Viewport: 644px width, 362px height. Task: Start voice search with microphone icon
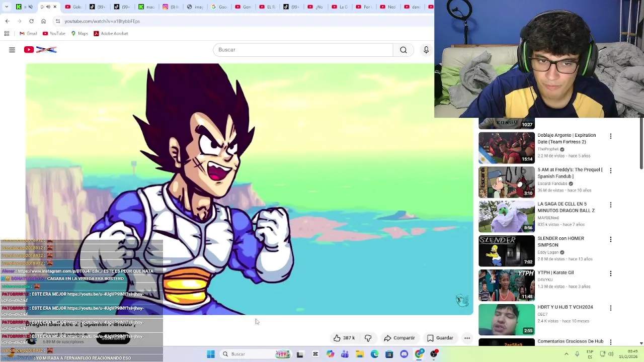coord(426,50)
